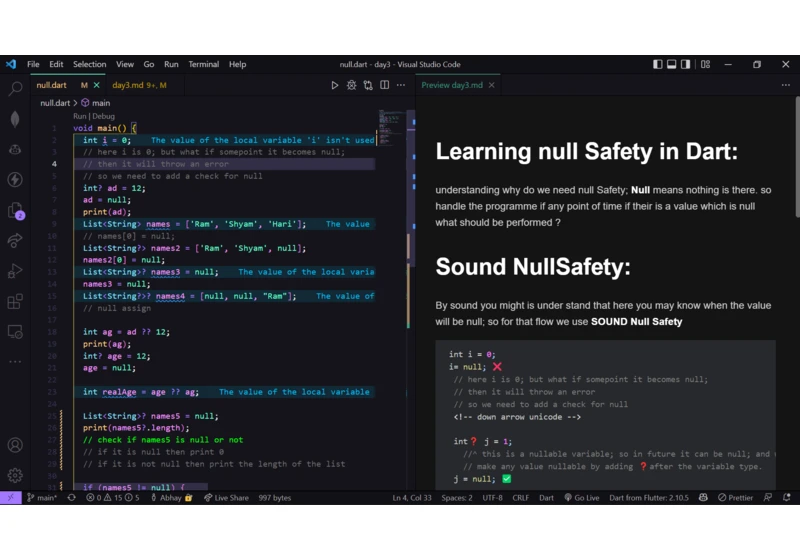This screenshot has height=560, width=800.
Task: Open the Extensions view
Action: (15, 301)
